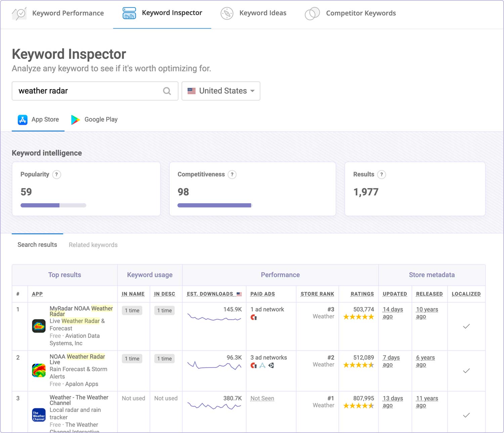Sort by APP column header

point(37,294)
